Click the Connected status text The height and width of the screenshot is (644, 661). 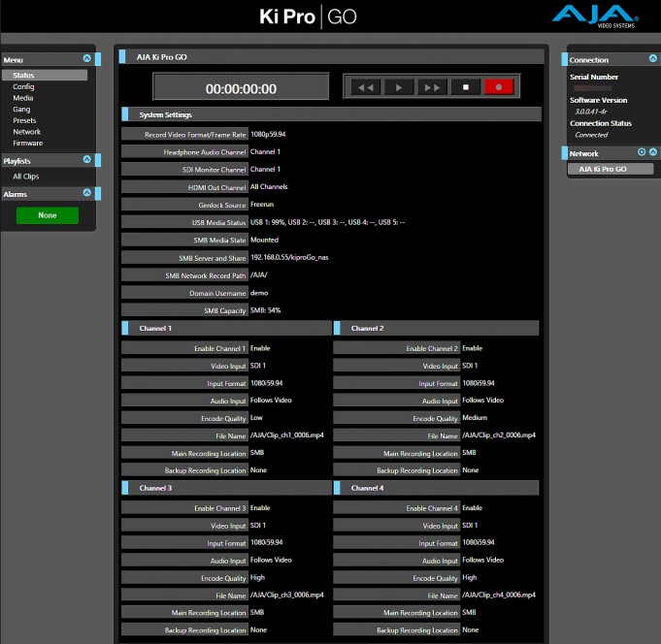coord(591,135)
